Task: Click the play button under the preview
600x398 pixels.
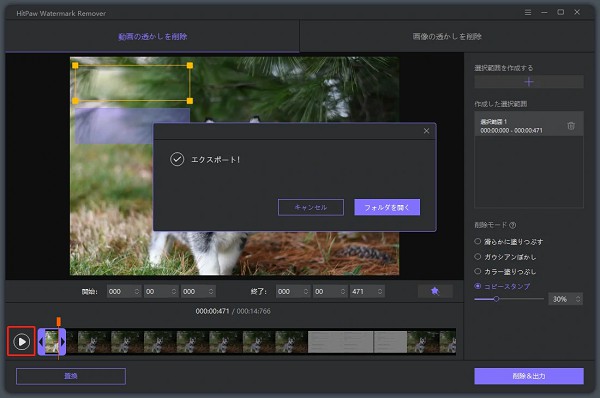Action: coord(21,341)
